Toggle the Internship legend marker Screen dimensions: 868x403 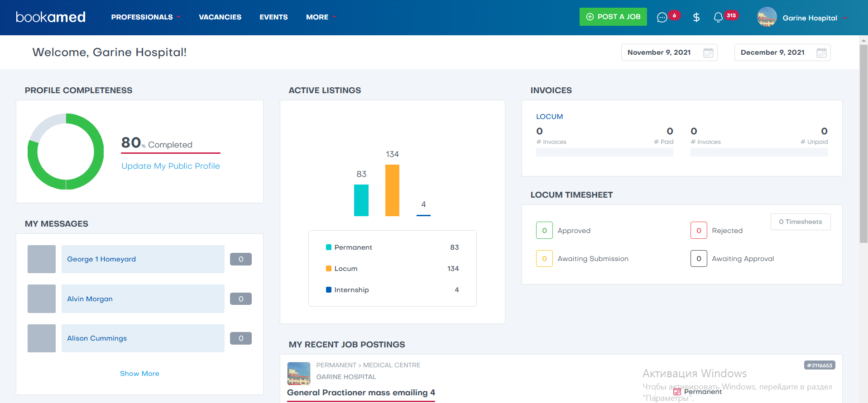coord(329,290)
